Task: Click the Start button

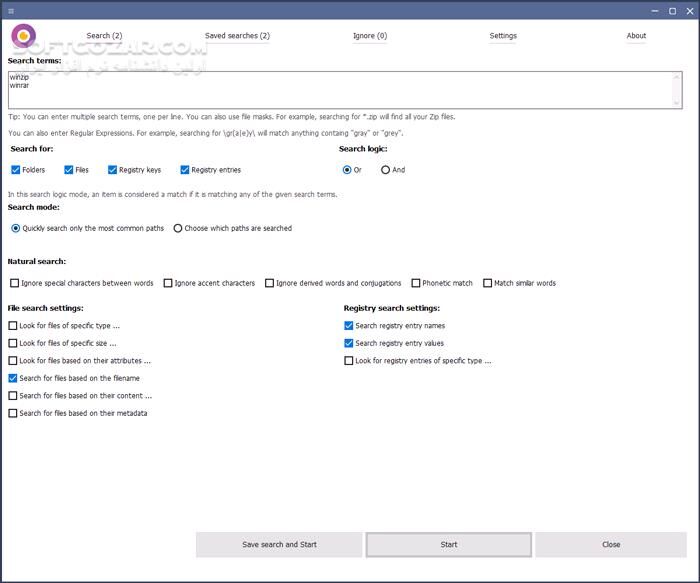Action: 449,544
